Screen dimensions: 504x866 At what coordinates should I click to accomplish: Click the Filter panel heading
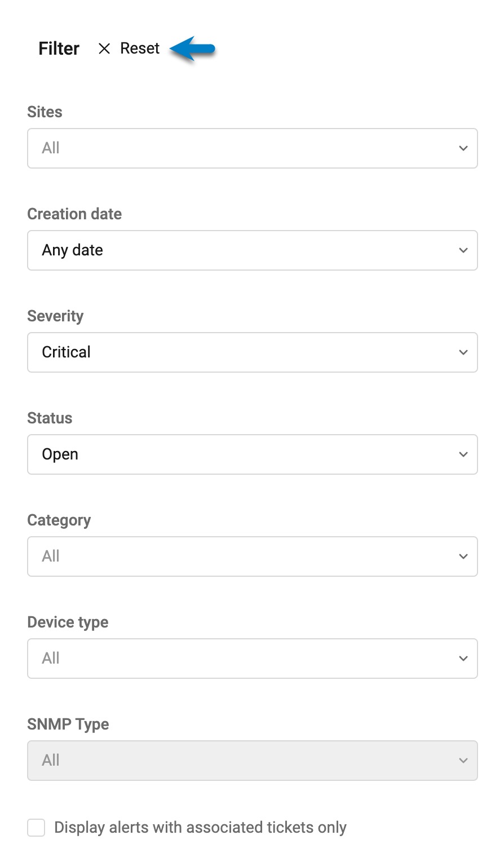pyautogui.click(x=59, y=48)
